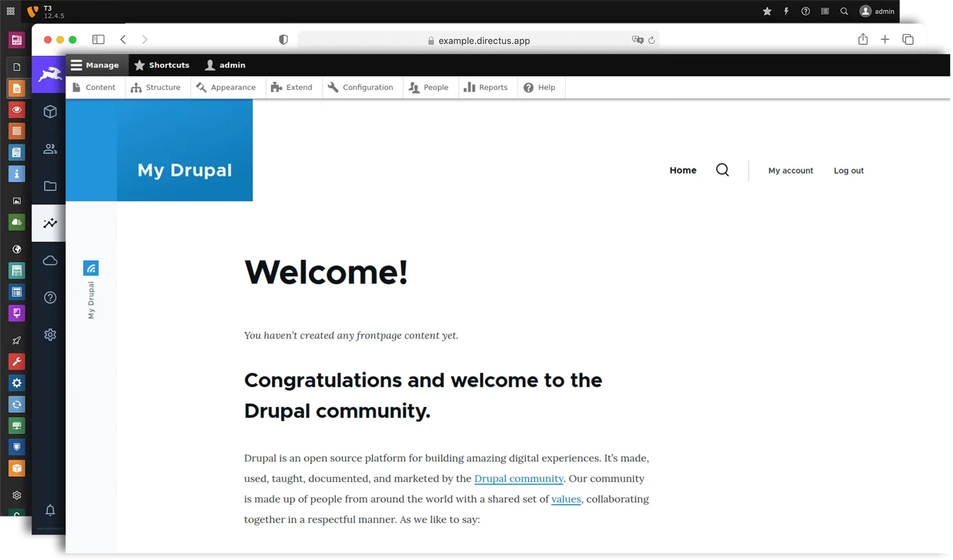The height and width of the screenshot is (560, 953).
Task: Follow the Drupal community link
Action: tap(518, 479)
